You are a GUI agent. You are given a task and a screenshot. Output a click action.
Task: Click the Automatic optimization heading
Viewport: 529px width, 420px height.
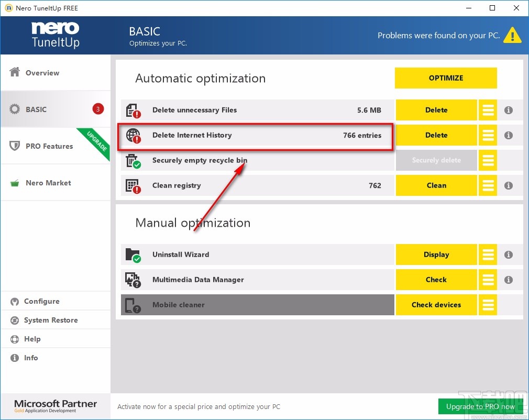point(201,79)
